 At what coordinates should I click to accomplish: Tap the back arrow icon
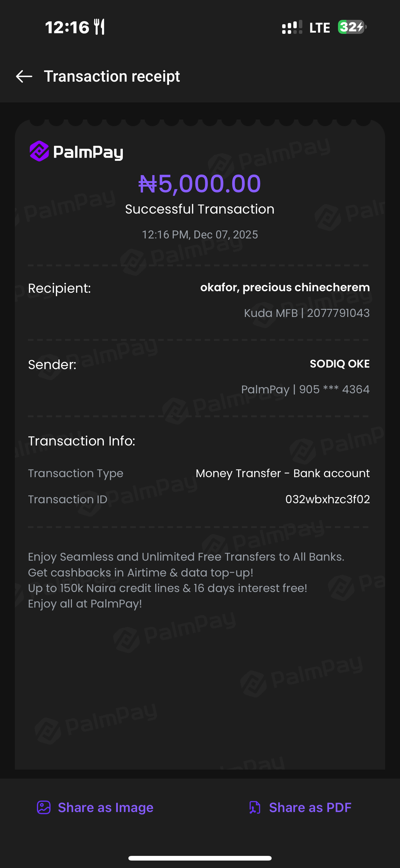coord(24,76)
